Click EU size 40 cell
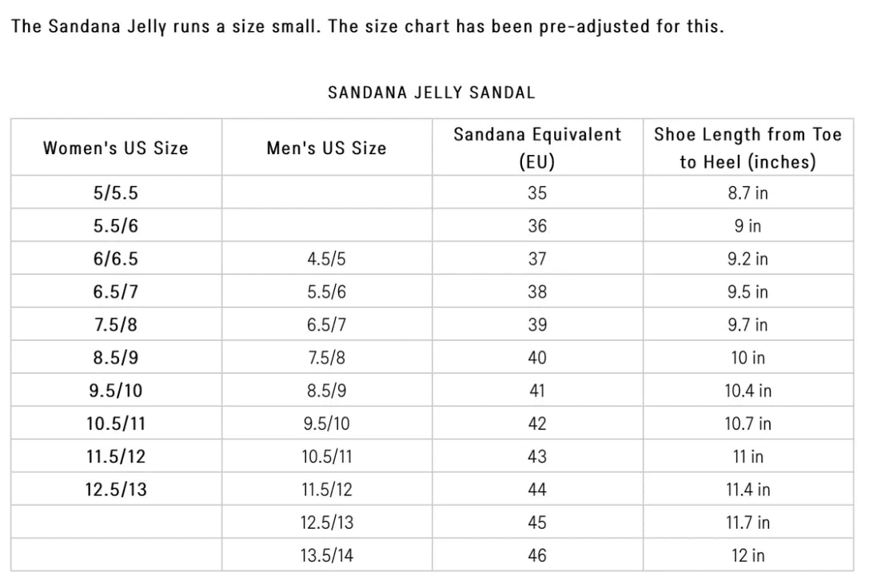 point(537,357)
